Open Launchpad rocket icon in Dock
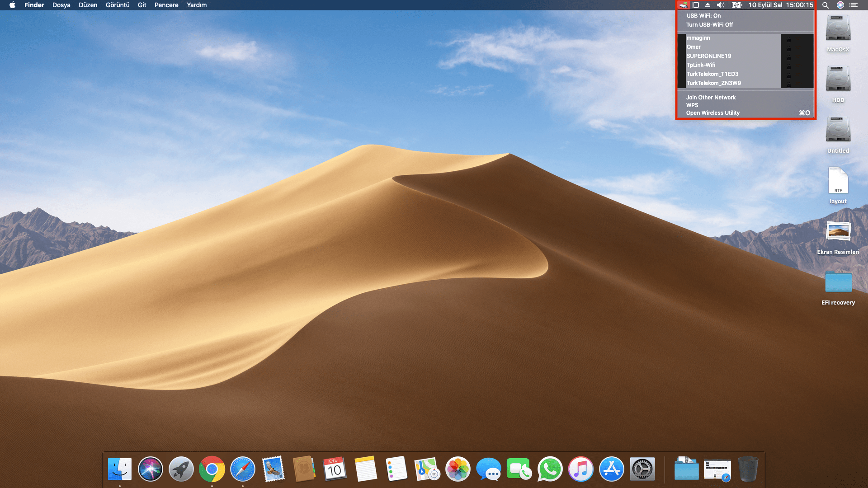Image resolution: width=868 pixels, height=488 pixels. pos(181,469)
